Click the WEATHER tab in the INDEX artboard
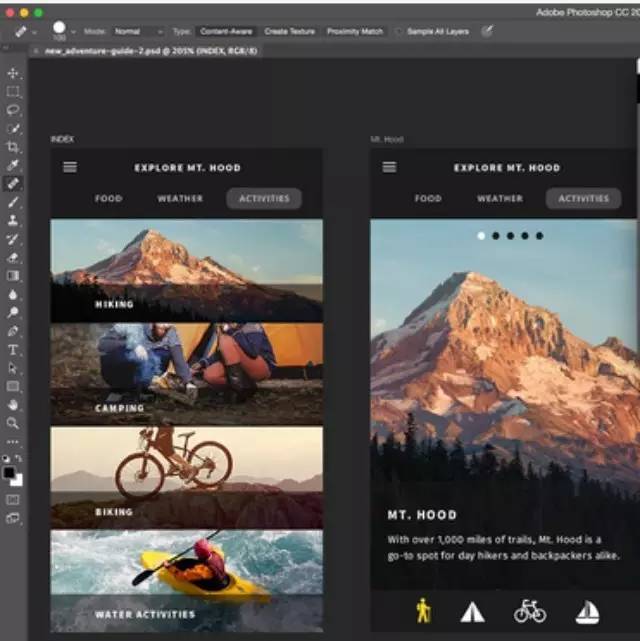The width and height of the screenshot is (640, 641). coord(178,198)
